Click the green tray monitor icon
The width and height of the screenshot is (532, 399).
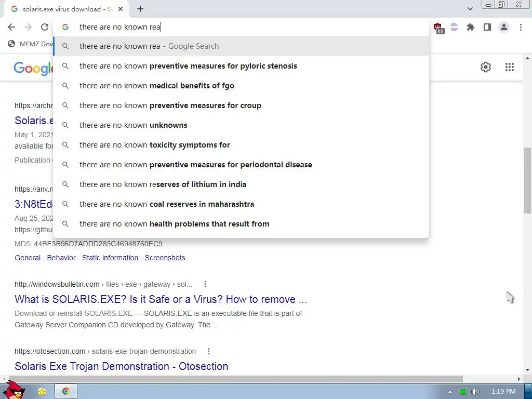[462, 392]
